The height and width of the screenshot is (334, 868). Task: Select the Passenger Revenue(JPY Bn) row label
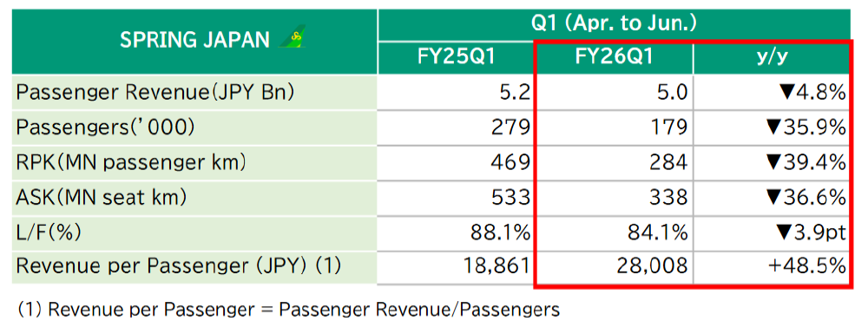pyautogui.click(x=155, y=92)
